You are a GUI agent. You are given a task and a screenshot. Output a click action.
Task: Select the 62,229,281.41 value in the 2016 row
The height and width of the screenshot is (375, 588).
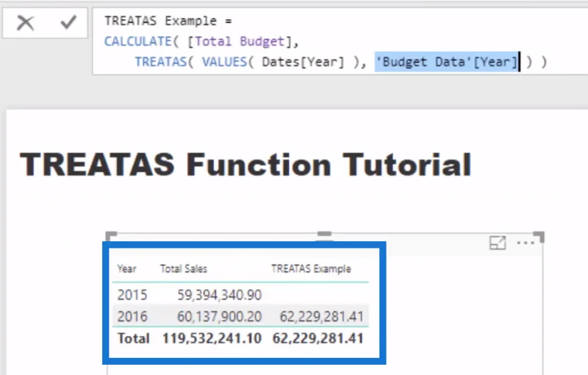click(x=322, y=317)
